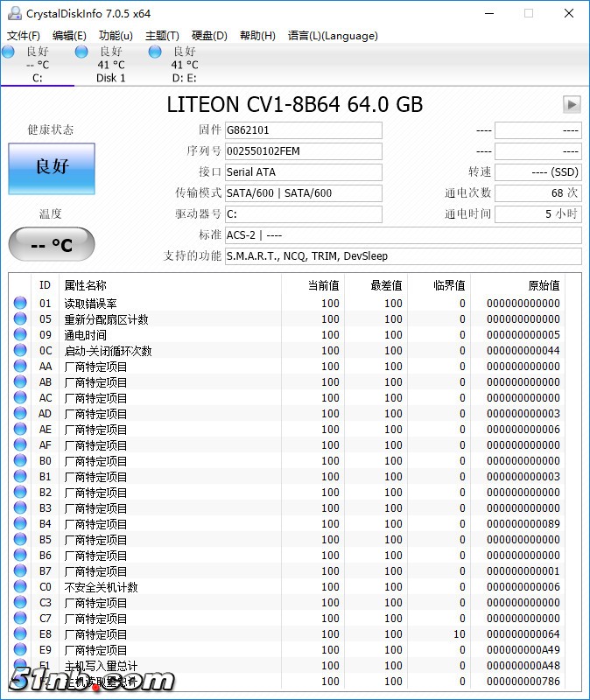Click the serial number field 002550102FEM
The image size is (590, 700).
tap(303, 151)
